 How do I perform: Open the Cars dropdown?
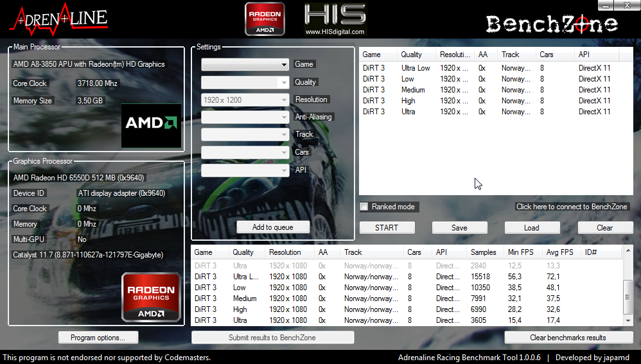tap(245, 153)
